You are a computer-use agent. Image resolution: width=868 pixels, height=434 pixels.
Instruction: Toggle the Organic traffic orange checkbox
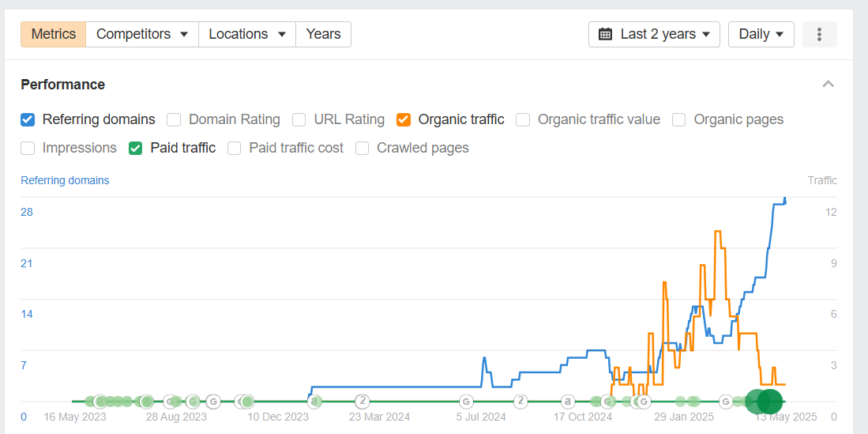coord(404,119)
